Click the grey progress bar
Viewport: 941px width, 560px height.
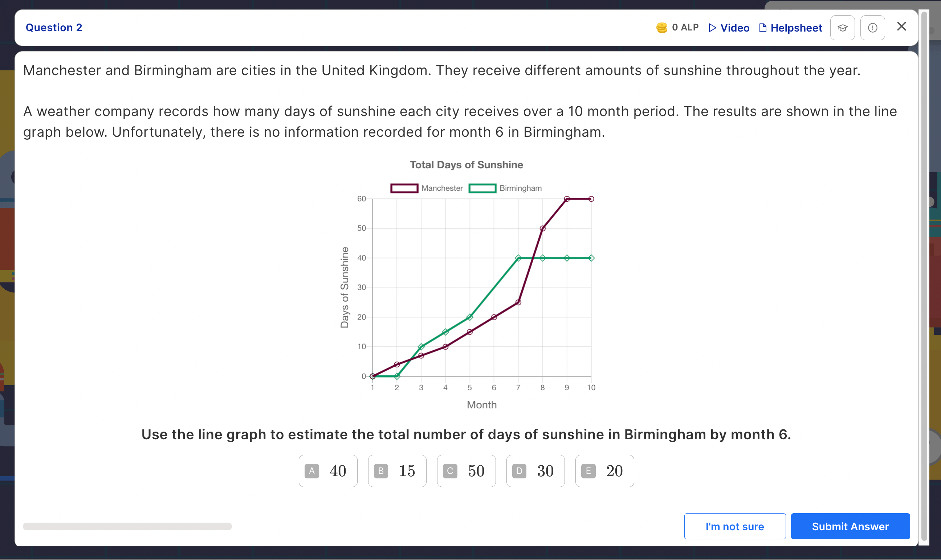click(127, 526)
